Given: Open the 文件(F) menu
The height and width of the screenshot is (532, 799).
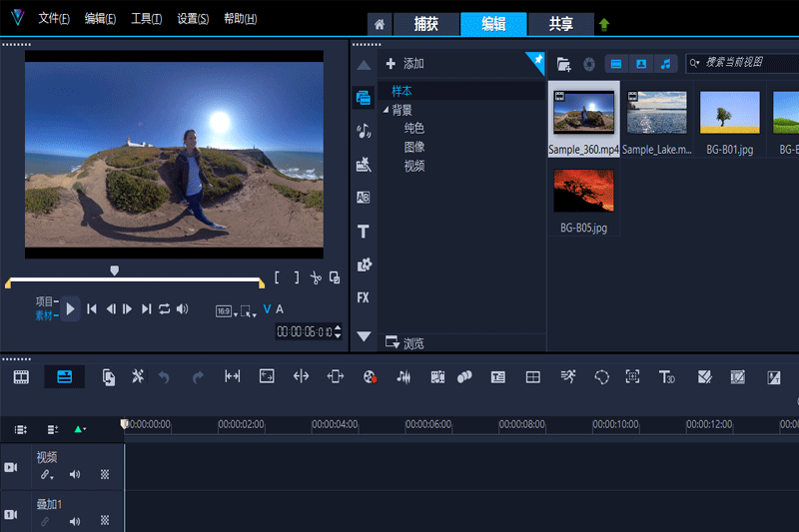Looking at the screenshot, I should tap(54, 19).
